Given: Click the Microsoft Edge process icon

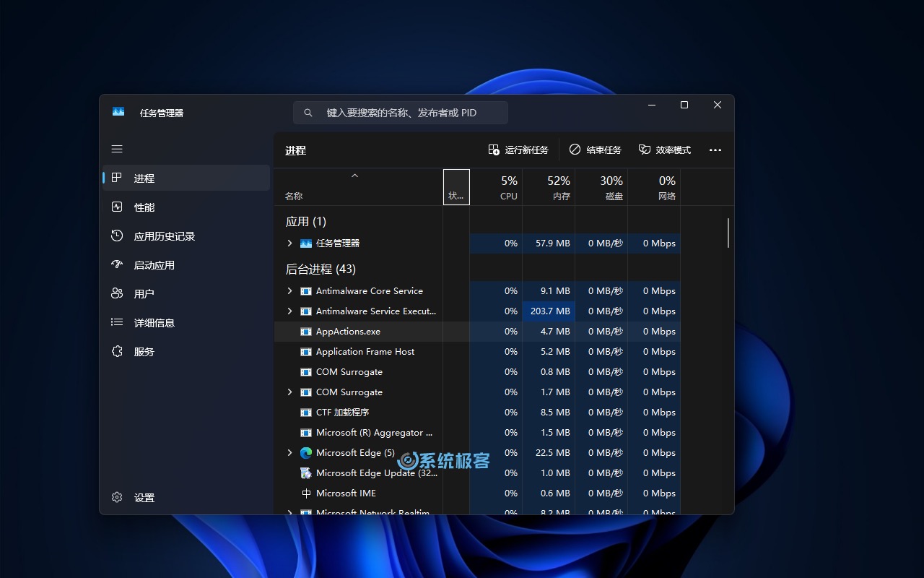Looking at the screenshot, I should pyautogui.click(x=306, y=453).
